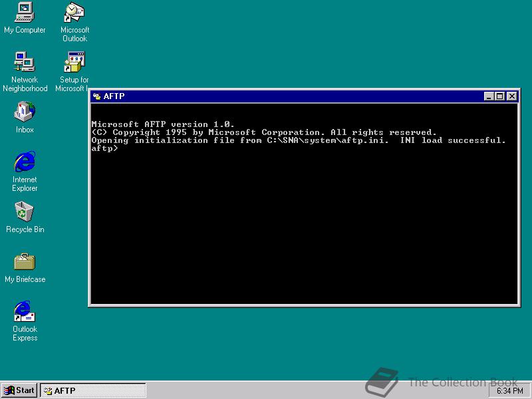Click the AFTP taskbar button
532x399 pixels.
93,390
